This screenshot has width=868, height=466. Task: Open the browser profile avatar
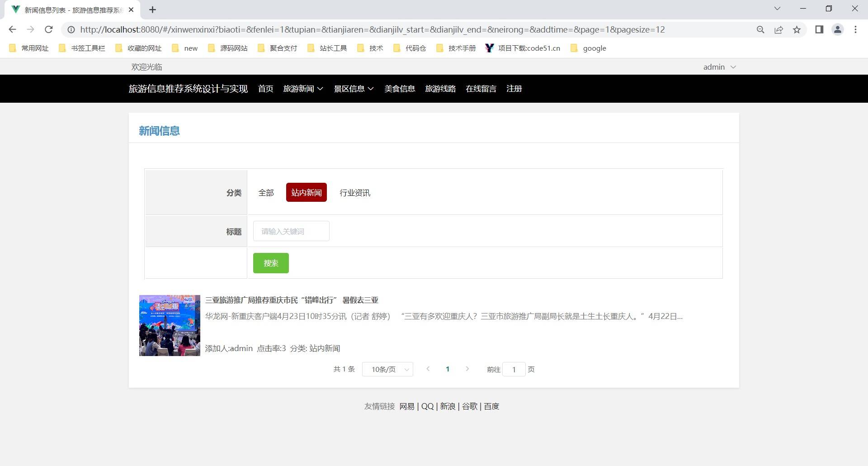pos(838,29)
